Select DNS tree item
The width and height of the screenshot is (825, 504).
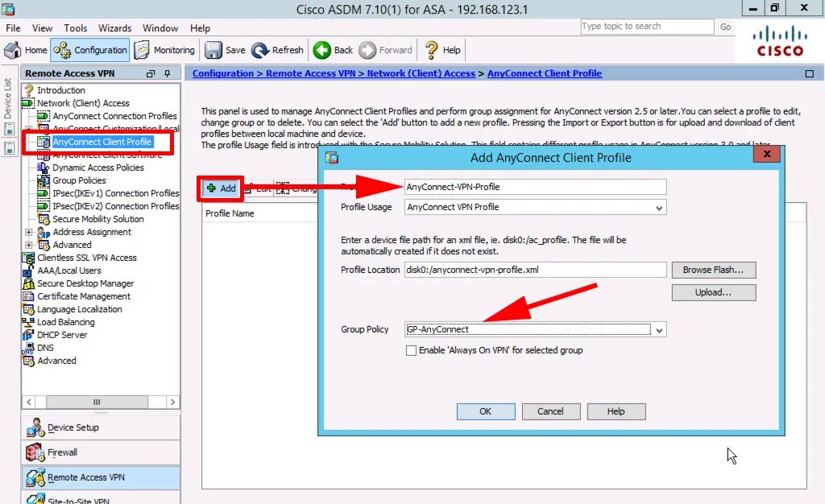(45, 348)
